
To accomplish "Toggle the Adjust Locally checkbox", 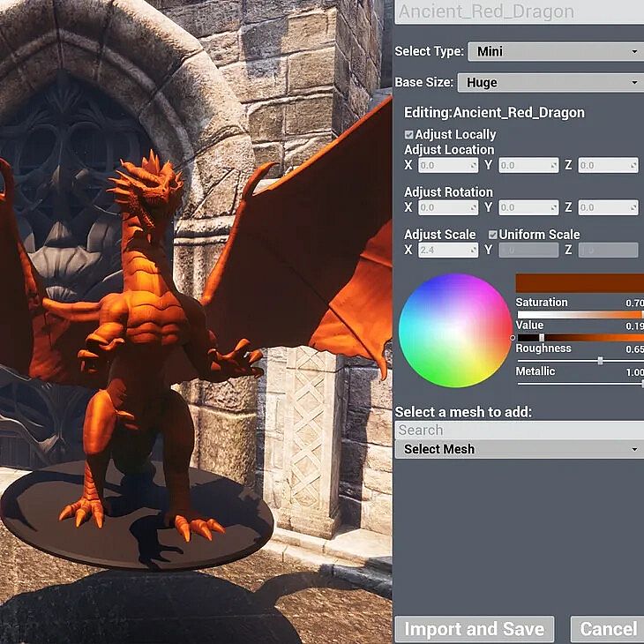I will point(409,135).
